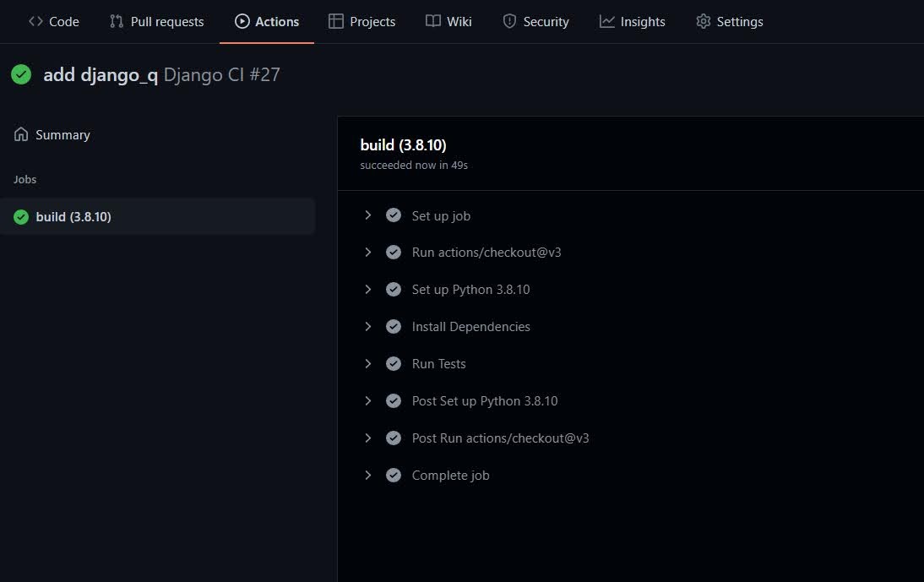Open the Wiki tab
924x582 pixels.
pyautogui.click(x=448, y=22)
